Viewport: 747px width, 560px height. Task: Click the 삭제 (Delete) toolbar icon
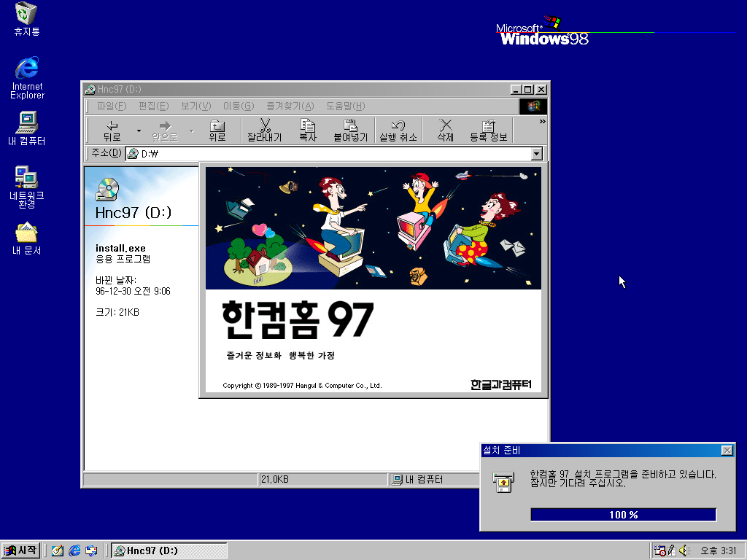[446, 125]
